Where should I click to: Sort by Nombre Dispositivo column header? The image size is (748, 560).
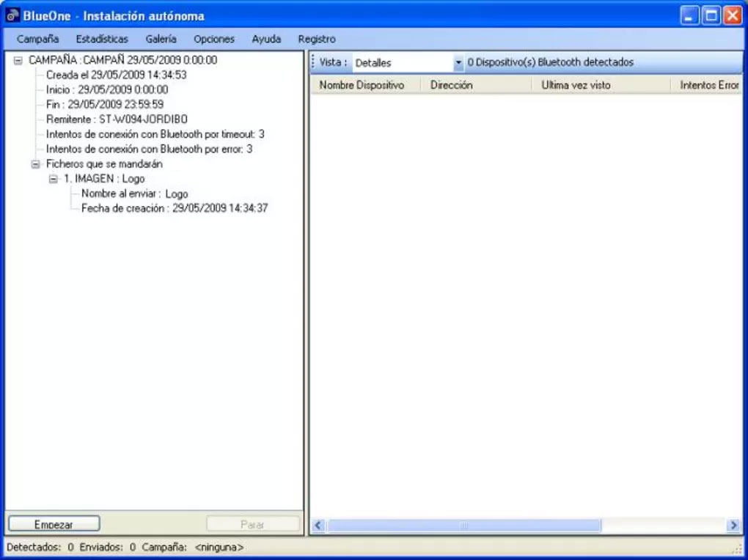click(x=366, y=85)
